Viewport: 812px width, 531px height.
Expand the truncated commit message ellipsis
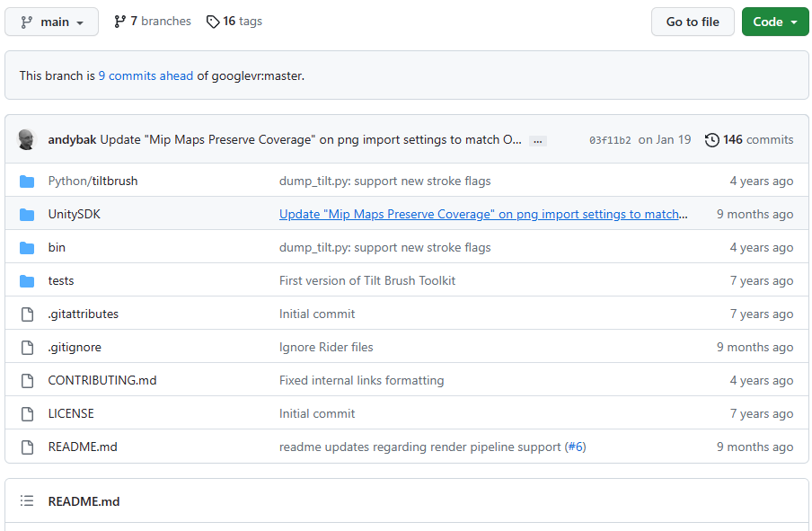537,141
